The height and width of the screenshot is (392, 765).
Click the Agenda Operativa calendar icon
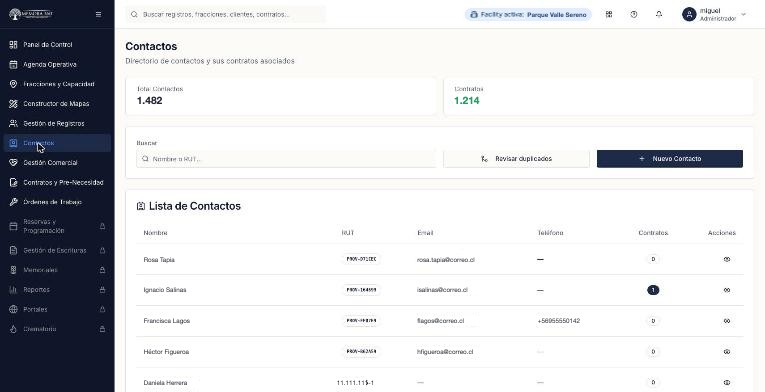pyautogui.click(x=14, y=64)
